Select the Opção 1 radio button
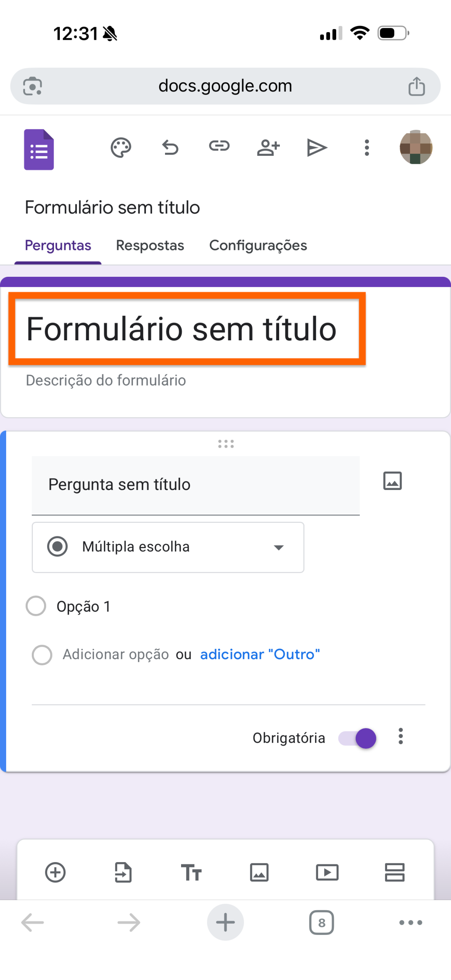Viewport: 451px width, 980px height. 36,606
